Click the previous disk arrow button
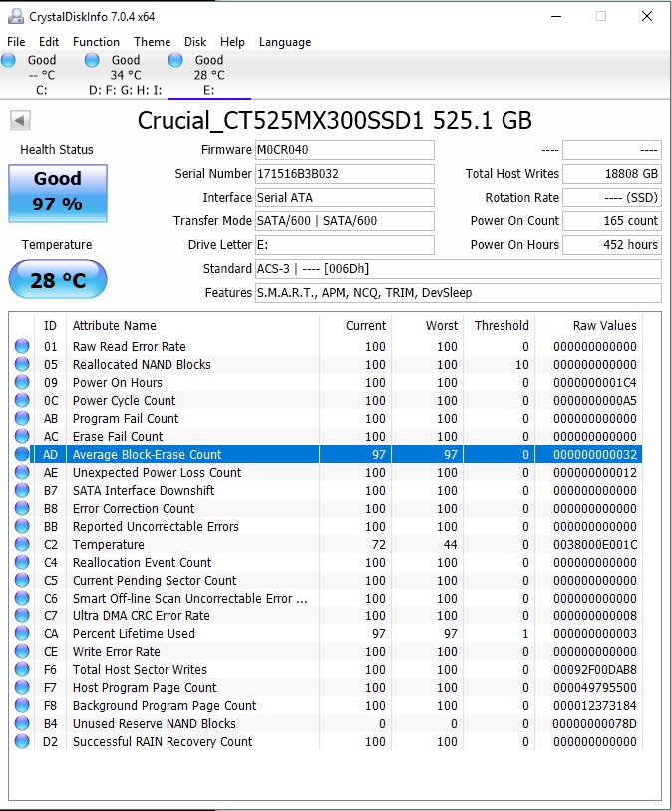Screen dimensions: 672x811 [20, 121]
